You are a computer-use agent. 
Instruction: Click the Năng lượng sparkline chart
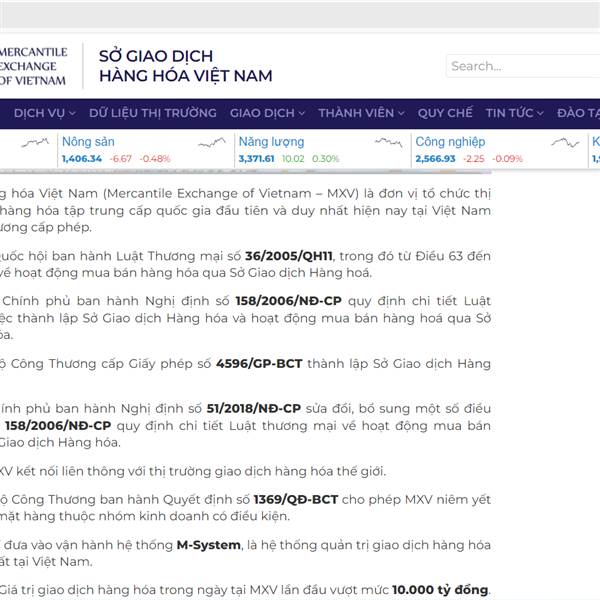click(388, 142)
